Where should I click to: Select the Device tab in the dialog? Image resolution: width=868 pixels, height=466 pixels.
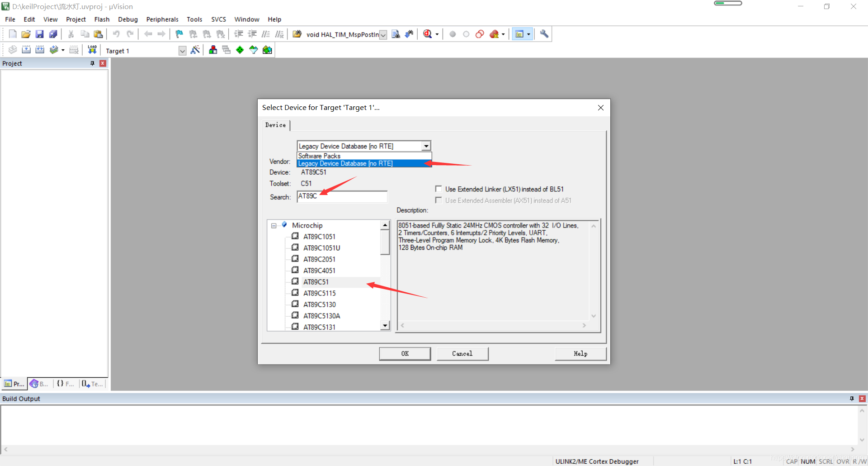tap(275, 125)
